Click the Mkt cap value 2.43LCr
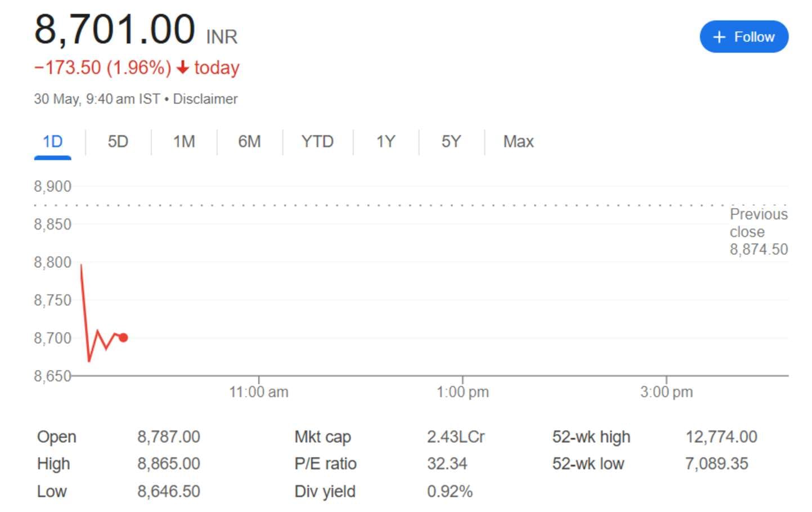This screenshot has height=512, width=812. [456, 437]
